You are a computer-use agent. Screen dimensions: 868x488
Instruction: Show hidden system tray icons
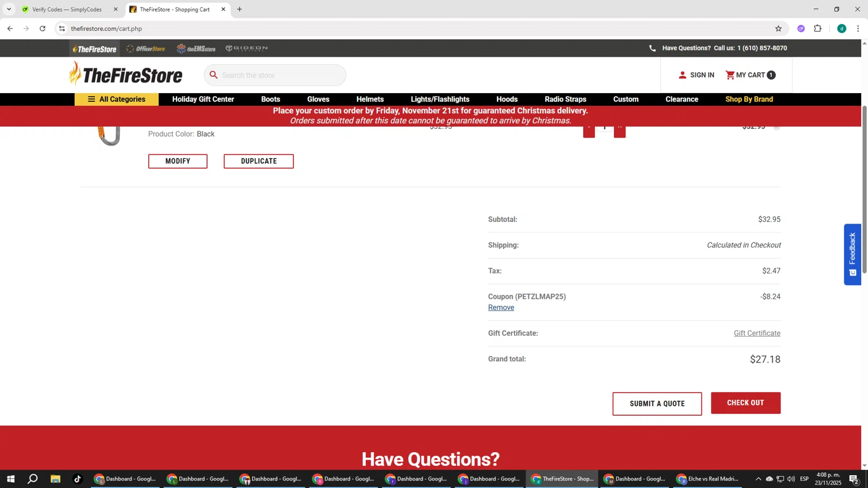758,479
